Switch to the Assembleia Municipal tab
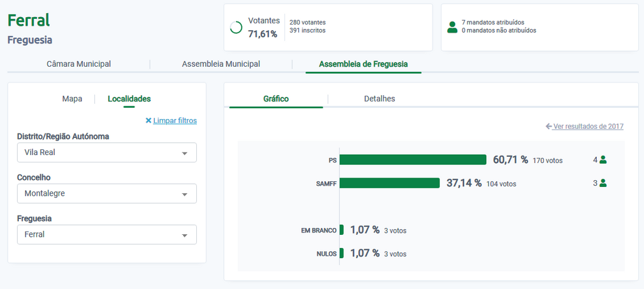Viewport: 644px width, 289px height. click(x=221, y=64)
